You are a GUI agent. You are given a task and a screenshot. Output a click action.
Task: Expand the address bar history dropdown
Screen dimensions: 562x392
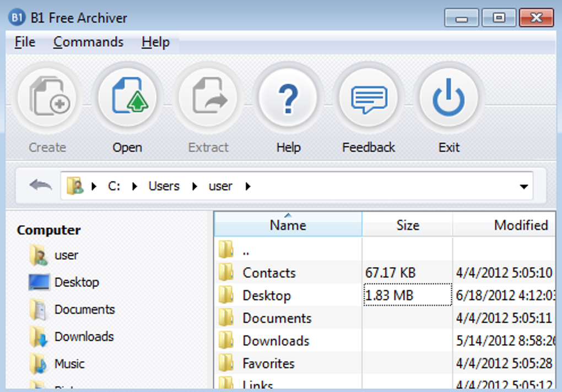[x=523, y=187]
